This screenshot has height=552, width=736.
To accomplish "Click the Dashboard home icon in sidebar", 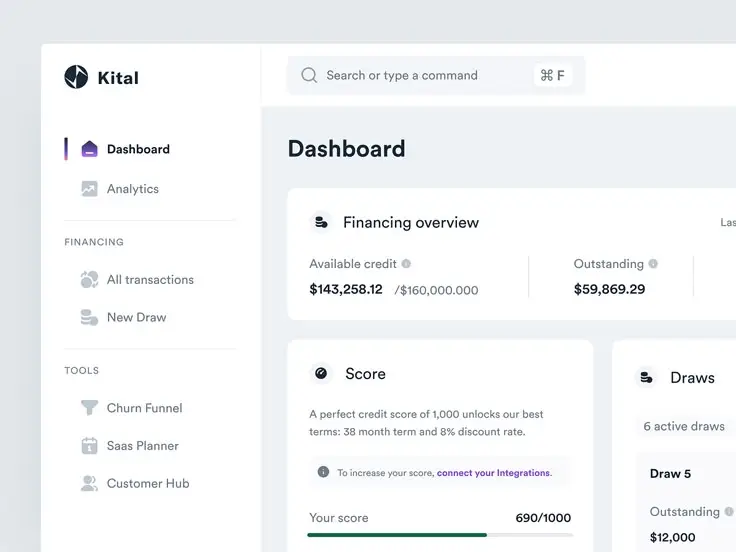I will pyautogui.click(x=89, y=149).
